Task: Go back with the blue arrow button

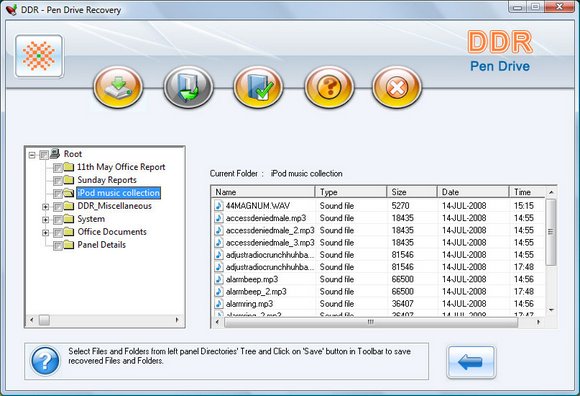Action: tap(471, 362)
